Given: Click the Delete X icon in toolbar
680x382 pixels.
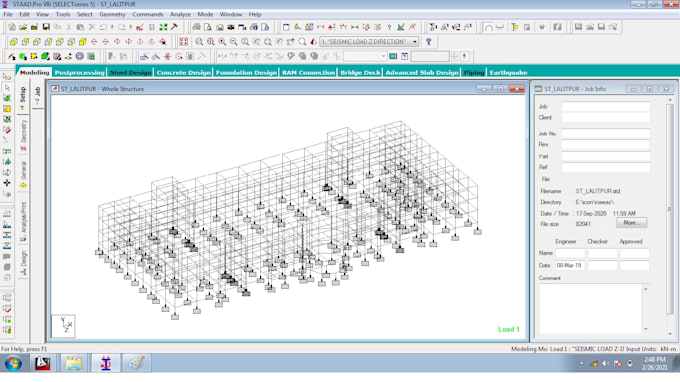Looking at the screenshot, I should pyautogui.click(x=92, y=27).
